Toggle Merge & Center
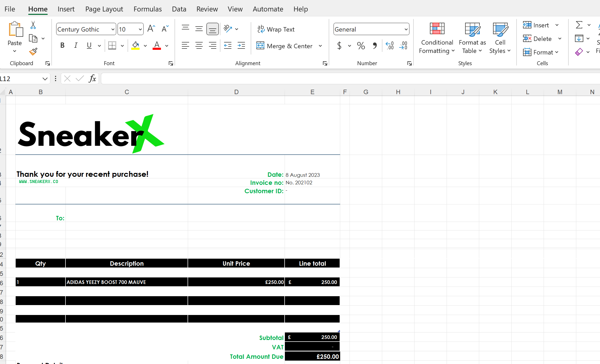 (x=284, y=46)
